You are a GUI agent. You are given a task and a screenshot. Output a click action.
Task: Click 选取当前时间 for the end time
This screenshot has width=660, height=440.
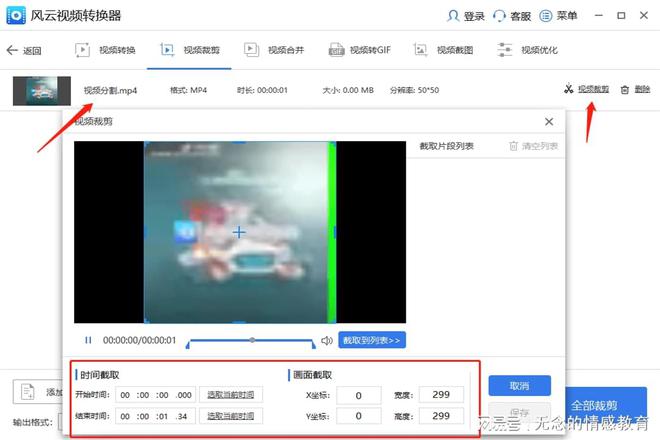click(x=231, y=416)
